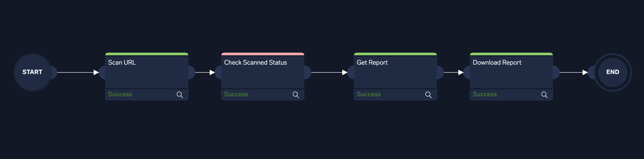This screenshot has height=159, width=644.
Task: Click the arrow into the END node
Action: pyautogui.click(x=573, y=72)
